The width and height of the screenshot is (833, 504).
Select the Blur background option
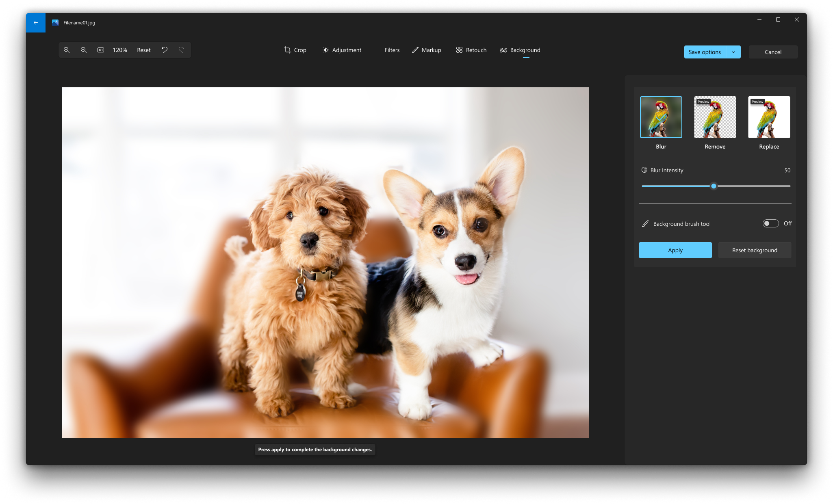click(660, 117)
